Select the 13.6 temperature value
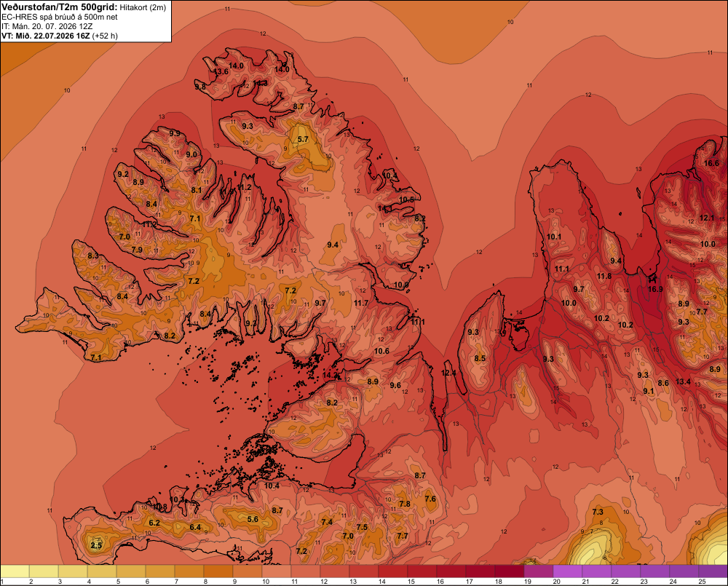728x586 pixels. [x=221, y=71]
